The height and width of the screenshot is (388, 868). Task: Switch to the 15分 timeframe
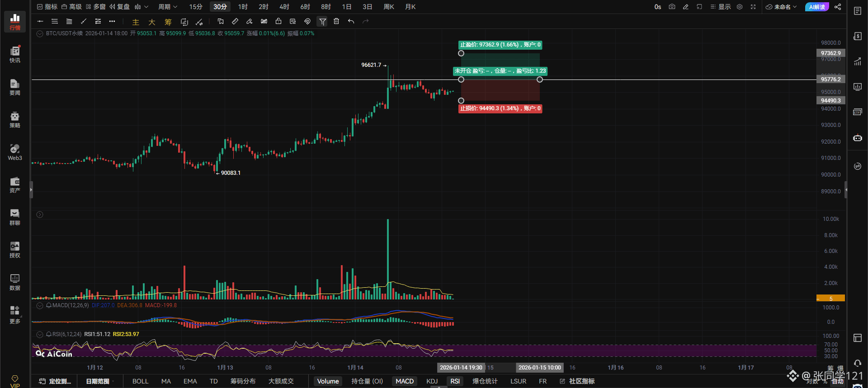coord(196,7)
